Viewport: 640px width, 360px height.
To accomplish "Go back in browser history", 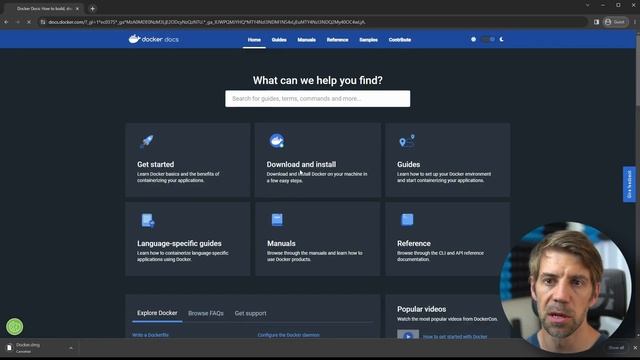I will tap(6, 22).
